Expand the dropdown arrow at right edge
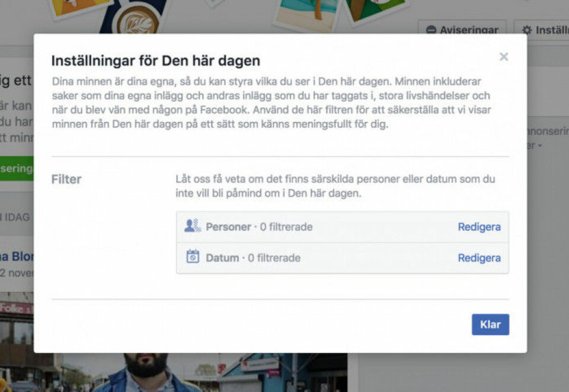 539,146
